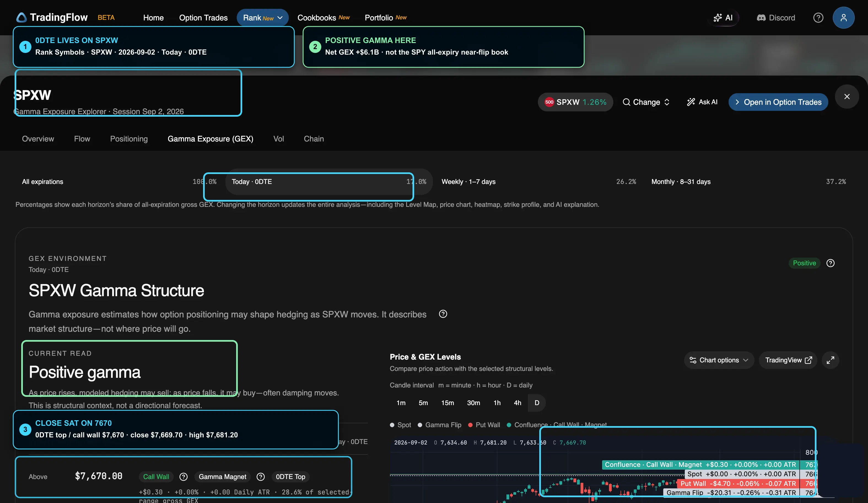The height and width of the screenshot is (503, 868).
Task: Click the red Put Wall legend dot
Action: click(470, 425)
